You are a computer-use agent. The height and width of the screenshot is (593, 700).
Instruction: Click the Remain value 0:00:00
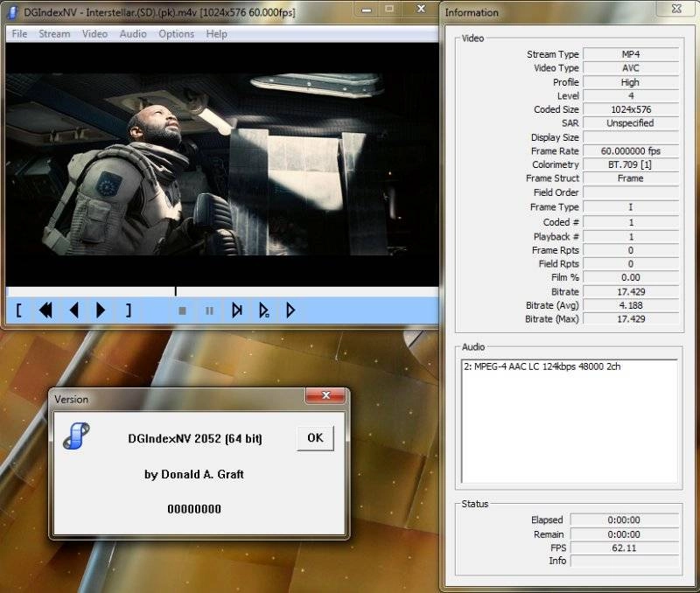pyautogui.click(x=624, y=534)
